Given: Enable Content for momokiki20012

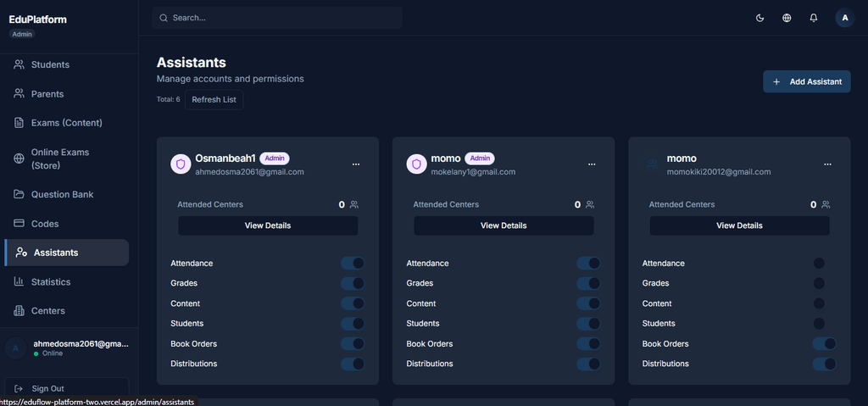Looking at the screenshot, I should tap(824, 303).
